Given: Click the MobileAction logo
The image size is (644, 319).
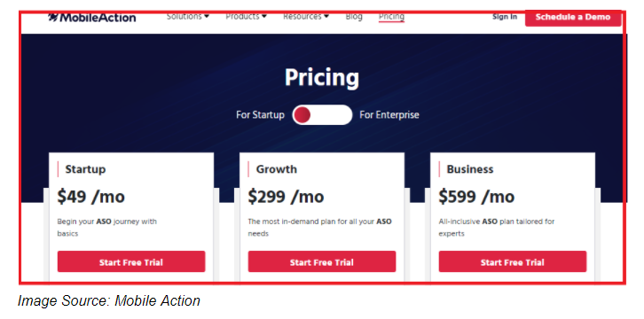Looking at the screenshot, I should [x=91, y=17].
